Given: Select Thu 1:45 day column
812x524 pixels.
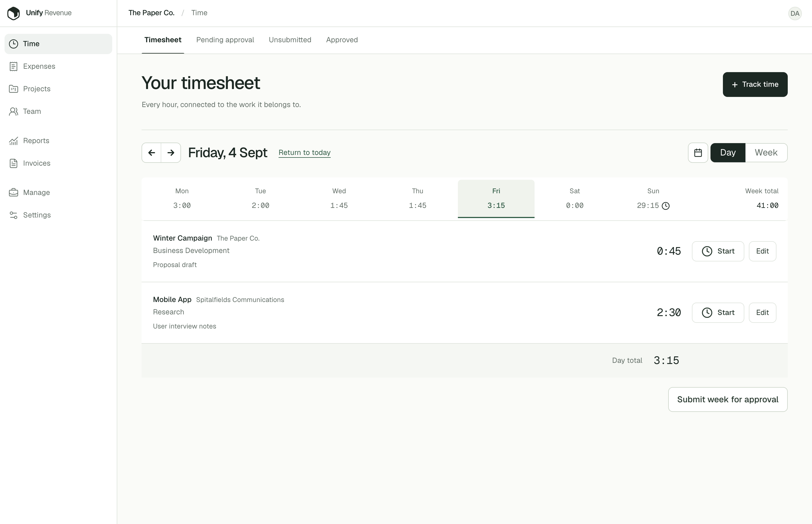Looking at the screenshot, I should (x=417, y=199).
